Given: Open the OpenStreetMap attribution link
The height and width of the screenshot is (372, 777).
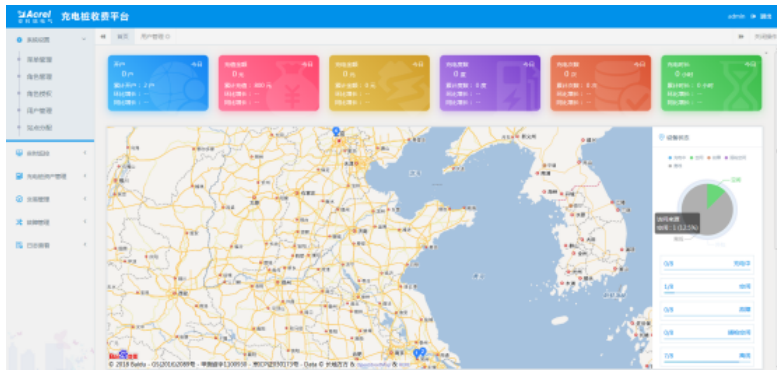Looking at the screenshot, I should point(373,365).
